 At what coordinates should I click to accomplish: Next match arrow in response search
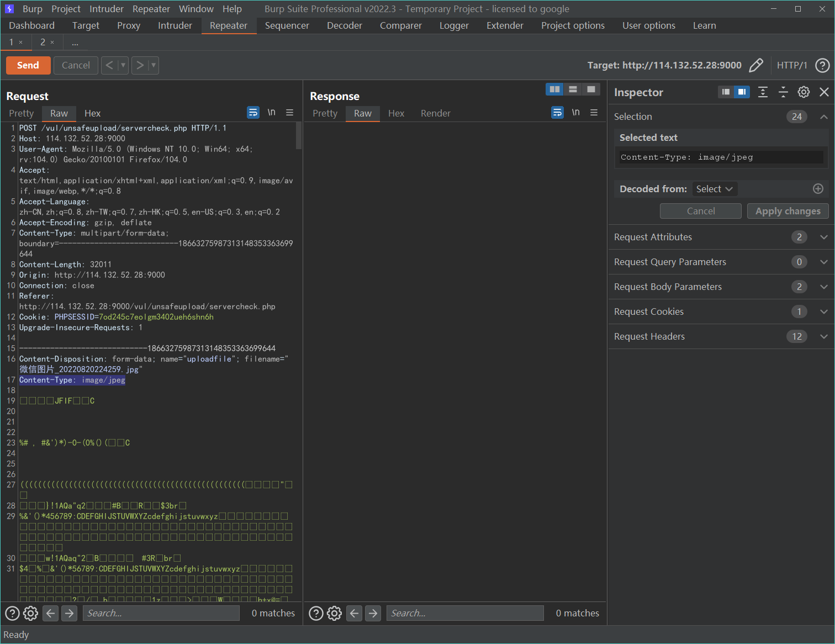[x=373, y=613]
